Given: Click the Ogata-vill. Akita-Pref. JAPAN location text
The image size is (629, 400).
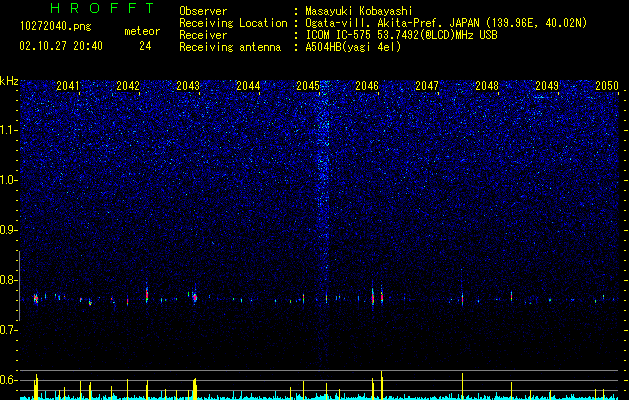Looking at the screenshot, I should tap(446, 23).
